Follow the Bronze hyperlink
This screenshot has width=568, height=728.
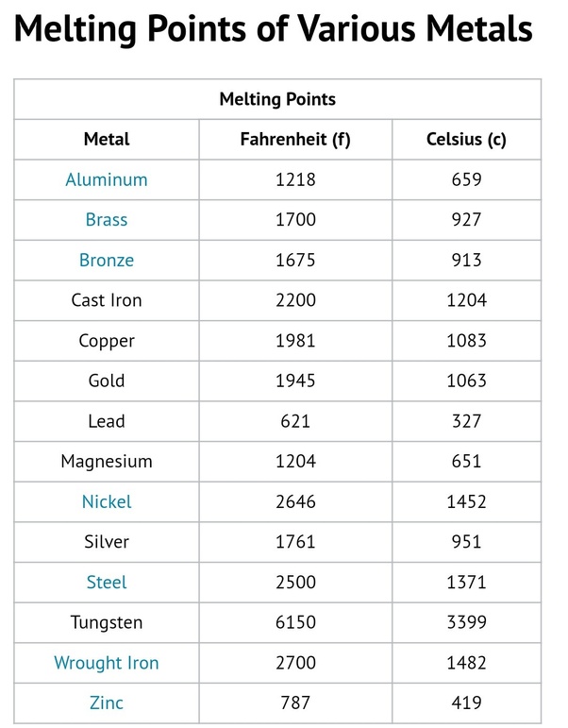(107, 261)
